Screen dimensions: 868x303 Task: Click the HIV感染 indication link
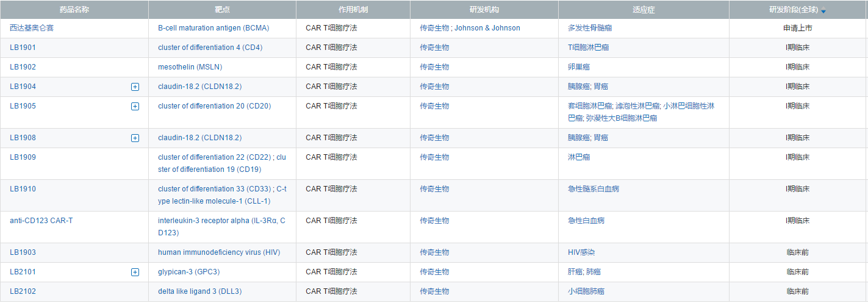[x=581, y=252]
